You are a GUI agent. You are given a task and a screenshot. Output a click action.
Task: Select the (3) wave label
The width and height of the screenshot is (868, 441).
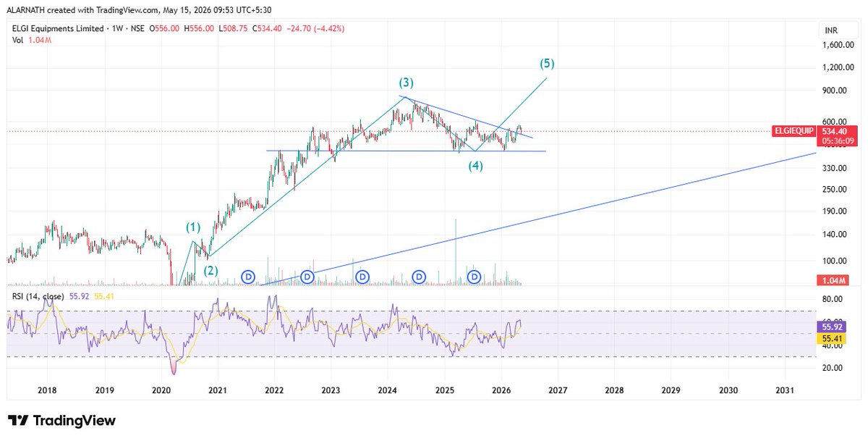pos(406,83)
